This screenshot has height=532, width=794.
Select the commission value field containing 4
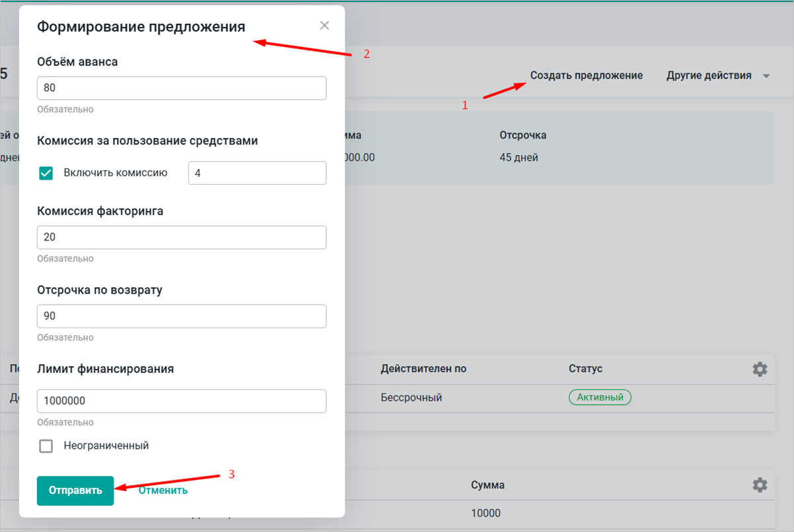257,173
